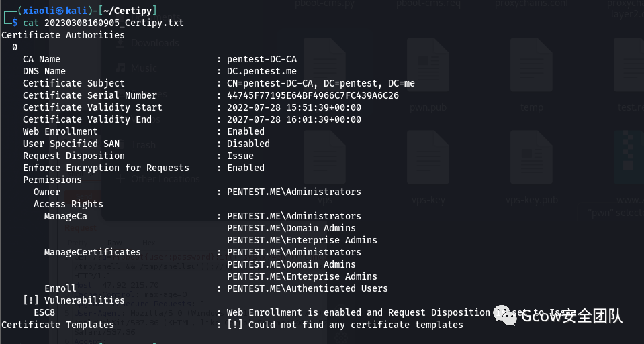Open the vps-key file icon

click(x=428, y=158)
